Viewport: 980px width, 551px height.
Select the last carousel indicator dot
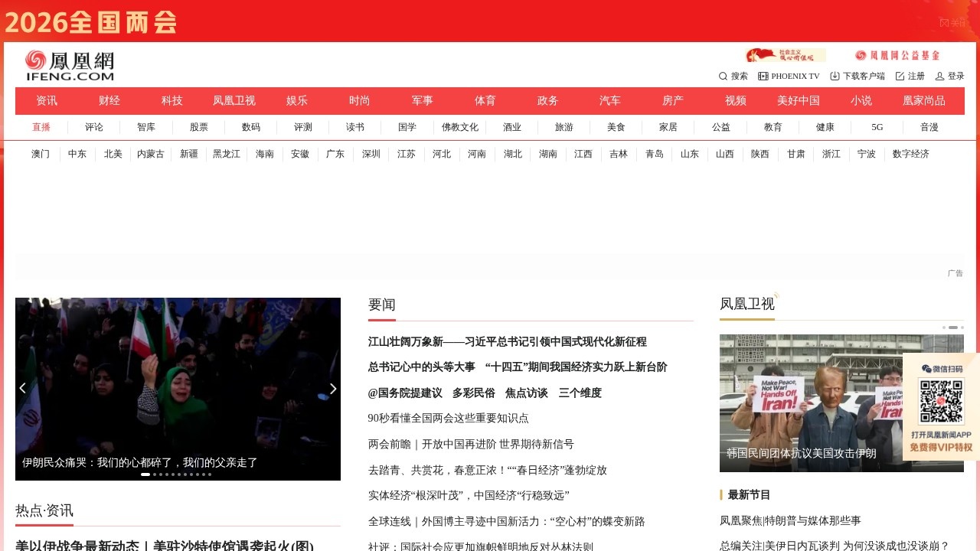pos(208,474)
